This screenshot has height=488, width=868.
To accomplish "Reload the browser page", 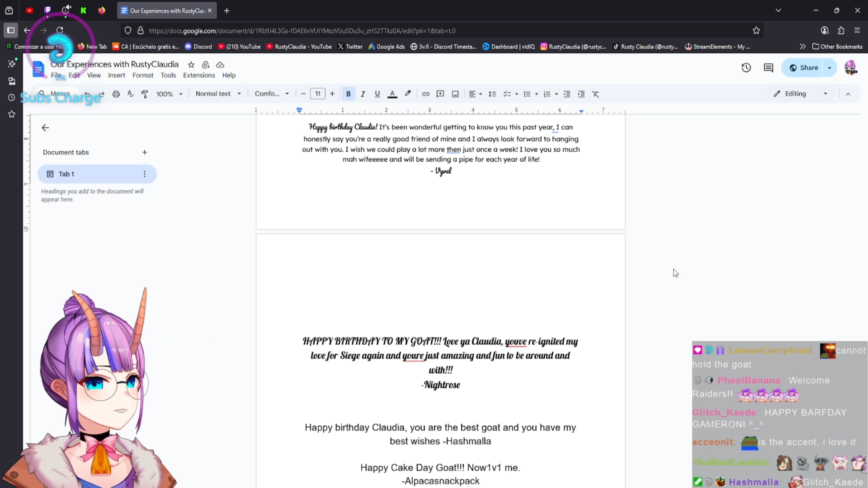I will [x=60, y=30].
